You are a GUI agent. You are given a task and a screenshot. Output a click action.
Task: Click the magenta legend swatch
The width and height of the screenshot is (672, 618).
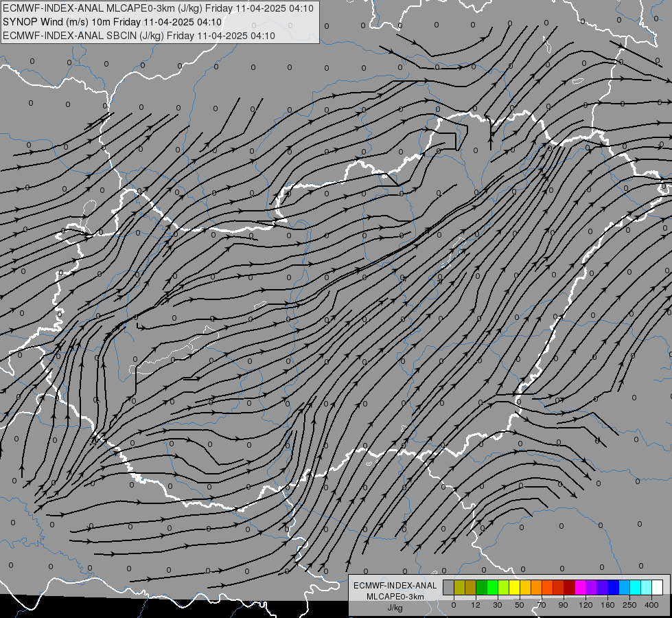pyautogui.click(x=580, y=587)
